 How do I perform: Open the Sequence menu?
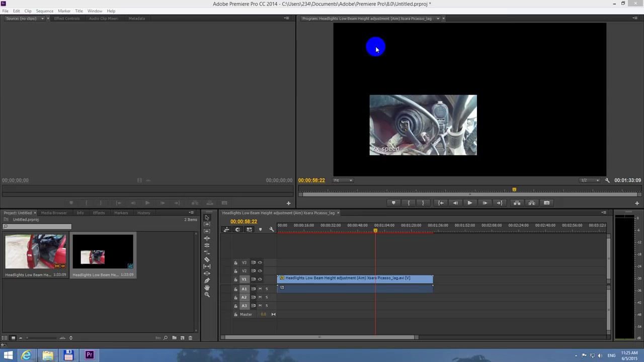(x=44, y=11)
